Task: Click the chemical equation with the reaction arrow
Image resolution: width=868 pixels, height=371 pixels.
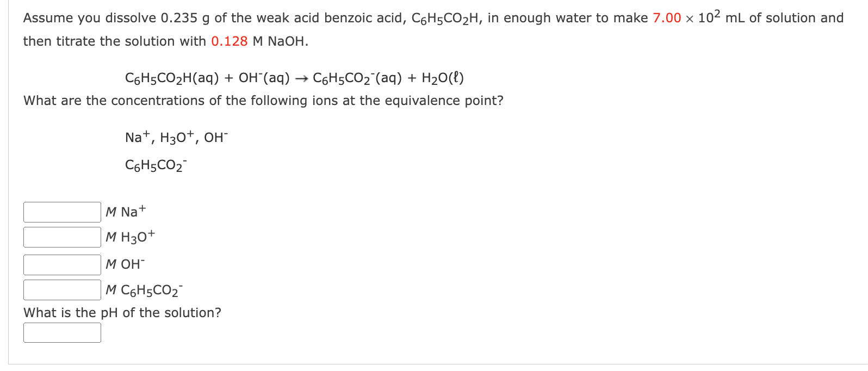Action: pos(294,78)
